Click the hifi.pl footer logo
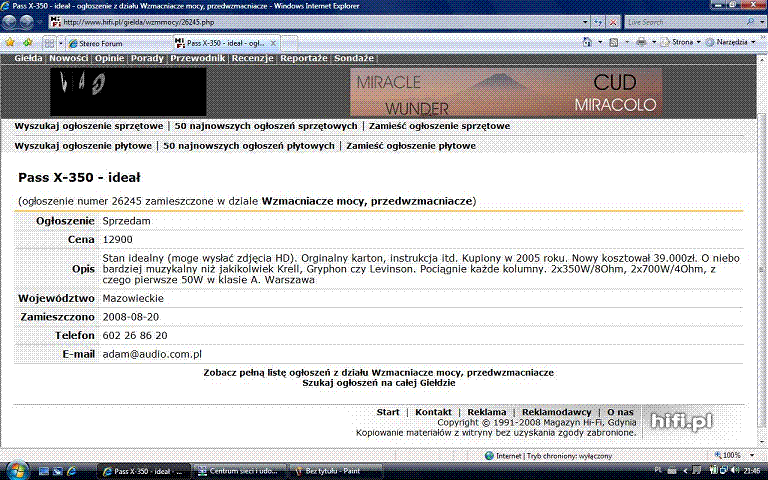 681,422
